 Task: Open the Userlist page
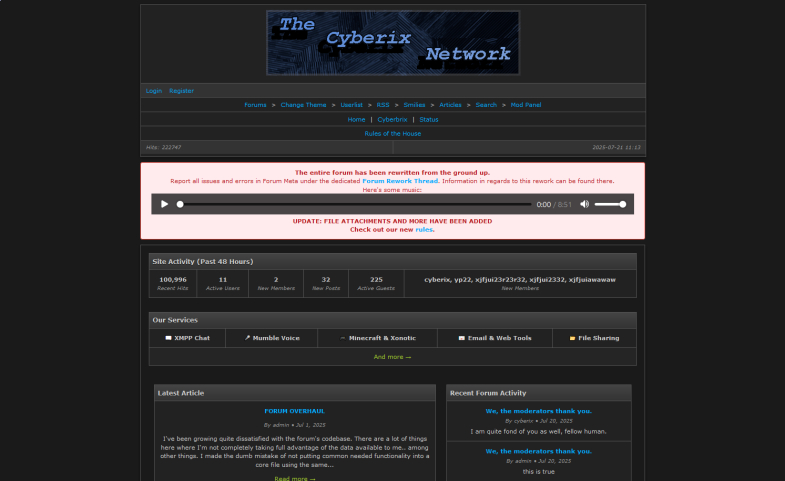click(x=351, y=105)
